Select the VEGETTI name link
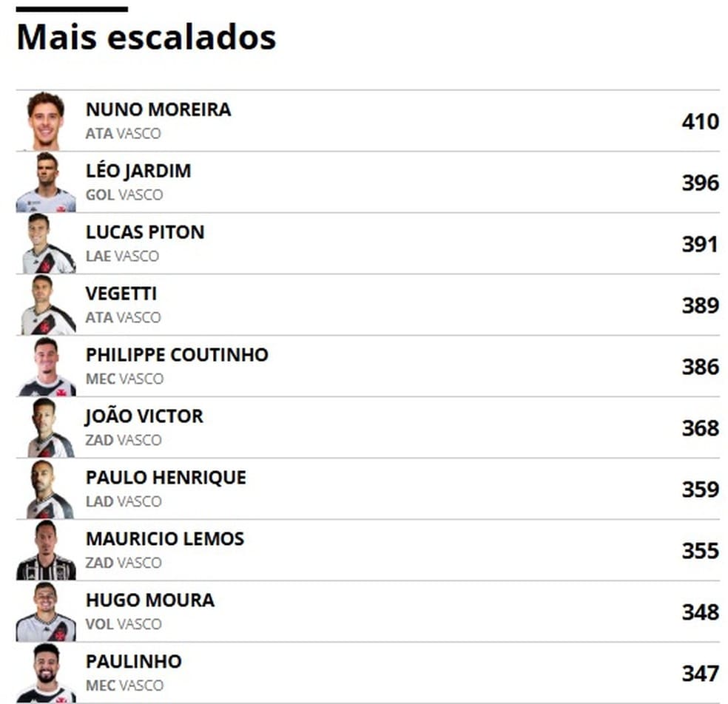The width and height of the screenshot is (728, 704). pyautogui.click(x=121, y=294)
